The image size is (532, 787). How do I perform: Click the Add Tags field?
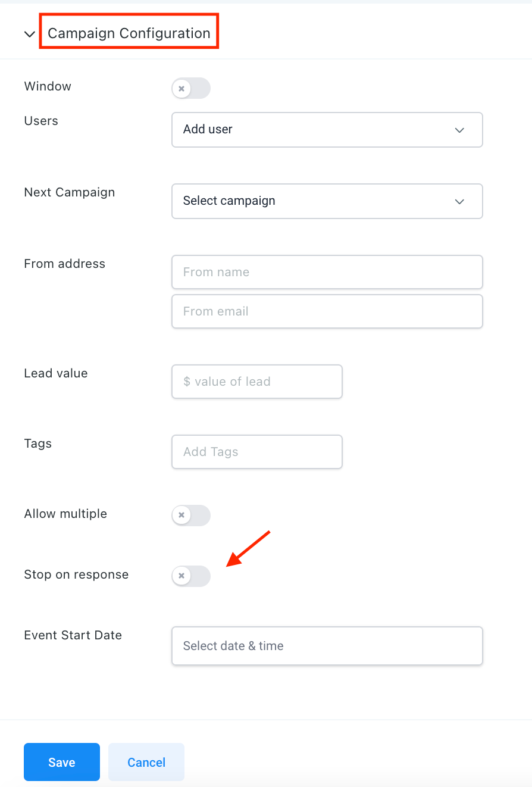click(x=256, y=452)
